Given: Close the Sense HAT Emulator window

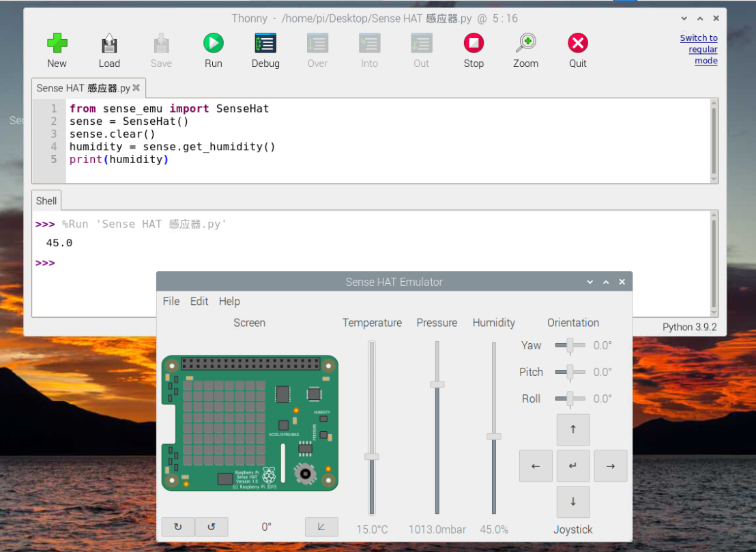Looking at the screenshot, I should coord(622,282).
